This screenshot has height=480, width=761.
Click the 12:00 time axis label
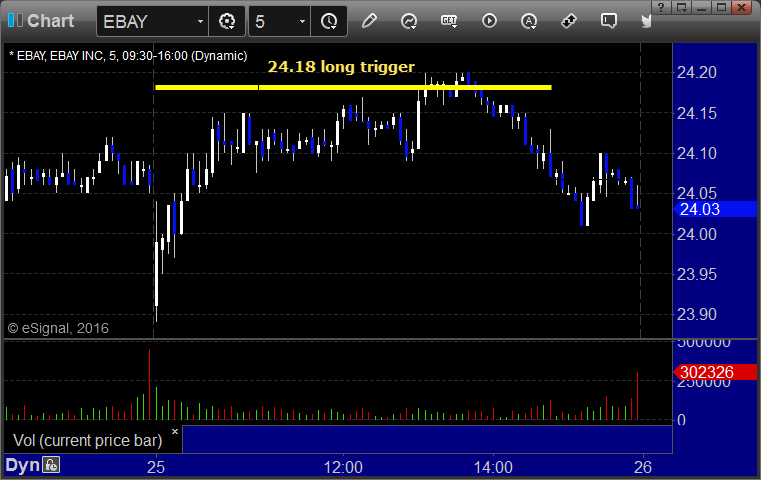[x=343, y=467]
